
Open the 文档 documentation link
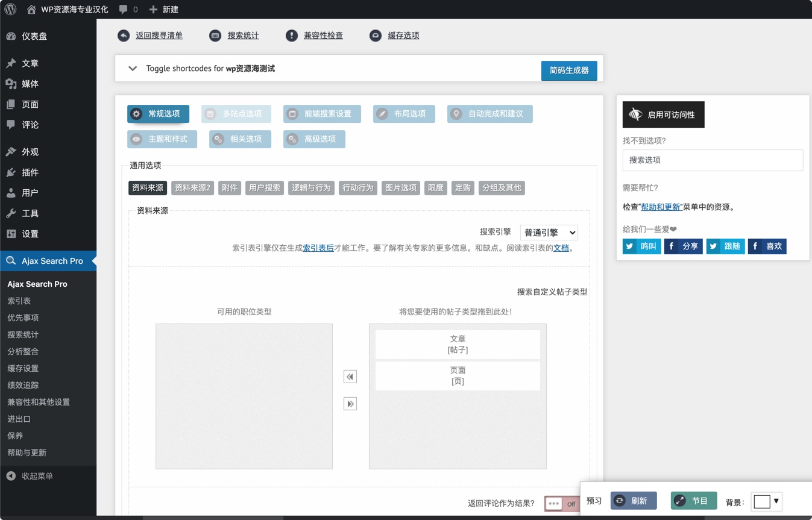[x=561, y=248]
